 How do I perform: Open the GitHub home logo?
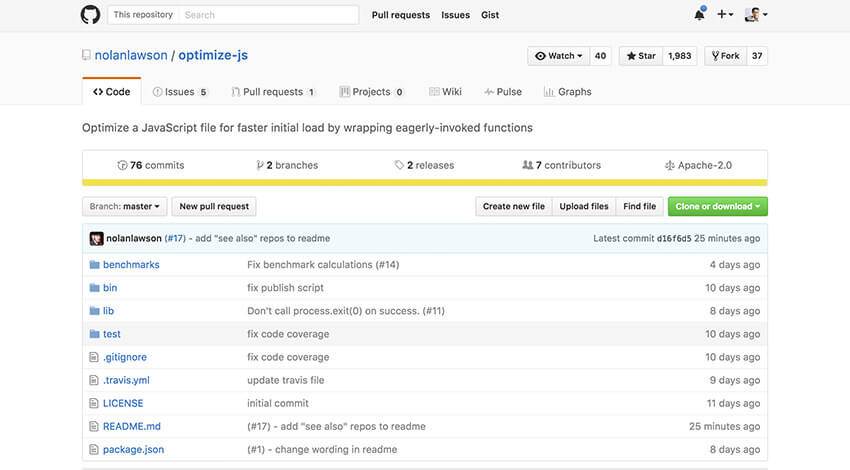pos(90,15)
